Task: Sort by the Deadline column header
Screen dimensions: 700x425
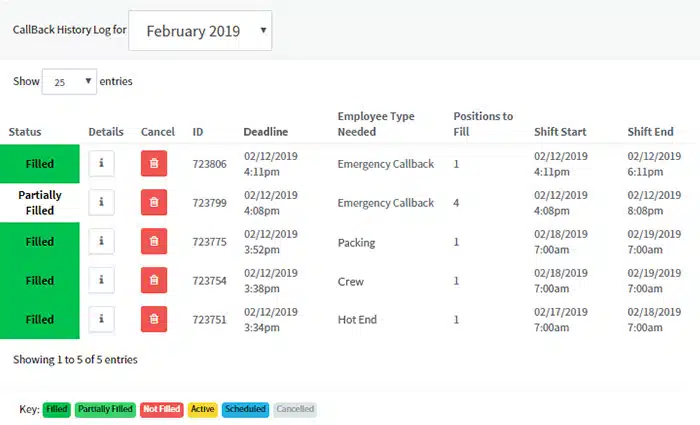Action: click(x=266, y=132)
